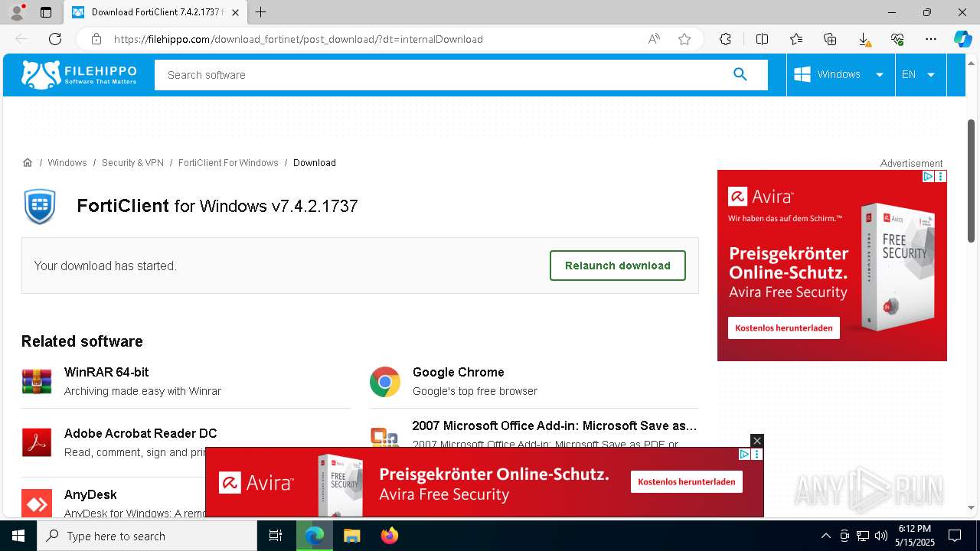The width and height of the screenshot is (980, 551).
Task: Click the FileHippo logo
Action: point(79,74)
